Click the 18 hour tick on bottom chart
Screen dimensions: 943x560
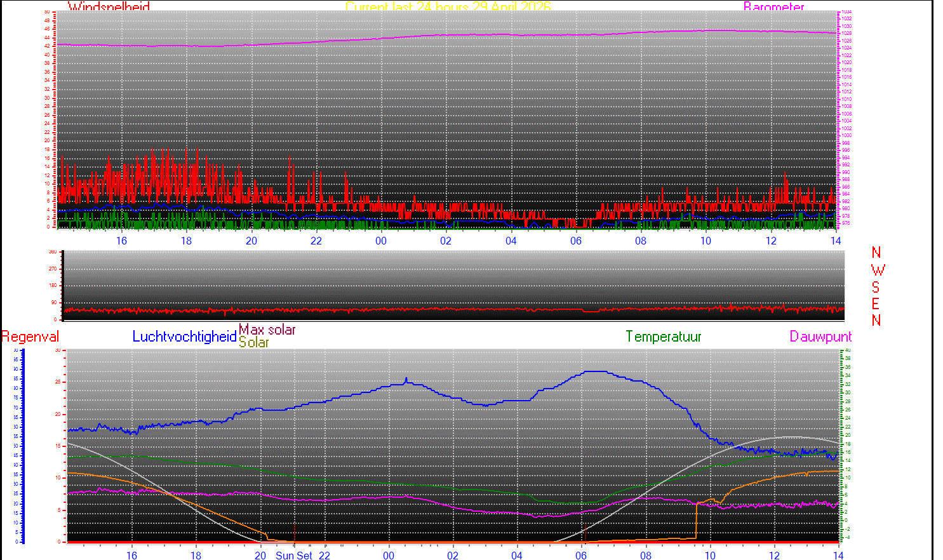[x=196, y=556]
